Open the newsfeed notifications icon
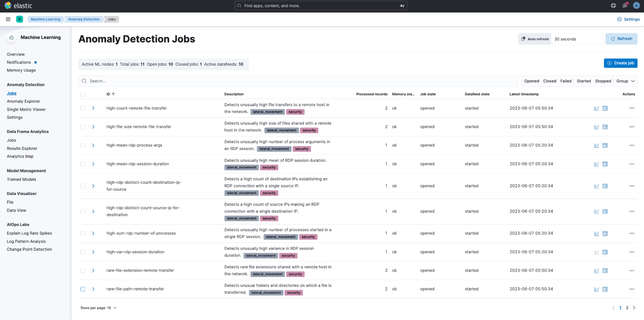This screenshot has height=320, width=644. coord(625,5)
